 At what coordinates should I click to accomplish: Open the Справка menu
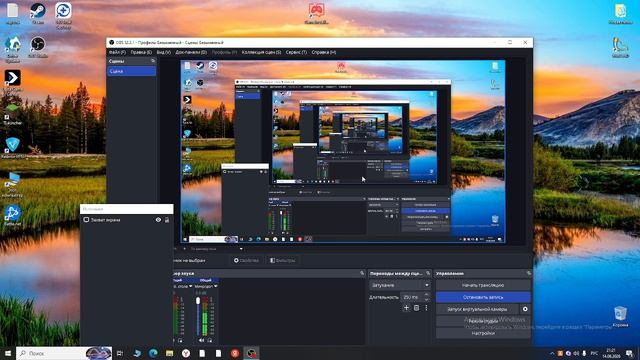(324, 52)
